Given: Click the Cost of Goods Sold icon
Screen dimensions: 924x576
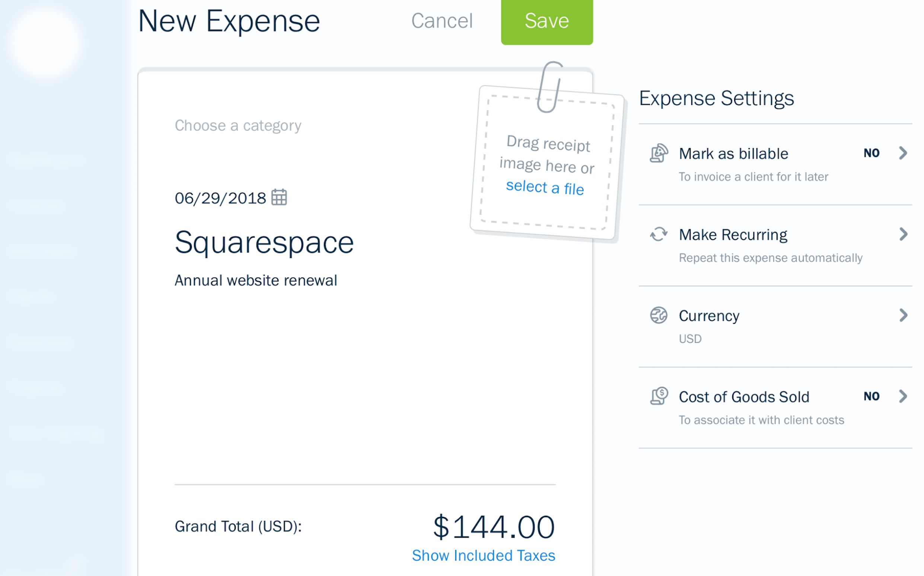Looking at the screenshot, I should tap(659, 396).
